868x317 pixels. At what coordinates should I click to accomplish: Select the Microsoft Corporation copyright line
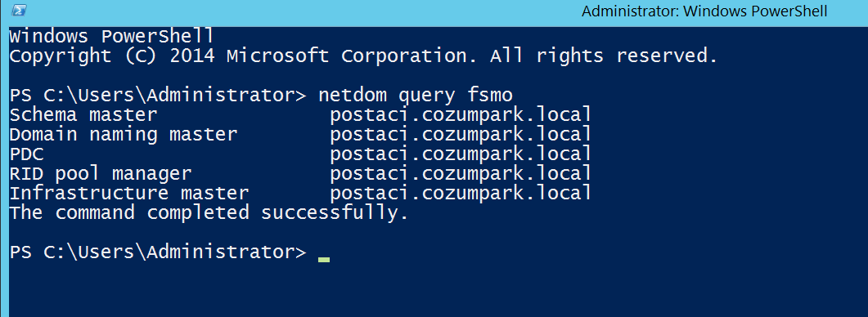(364, 56)
